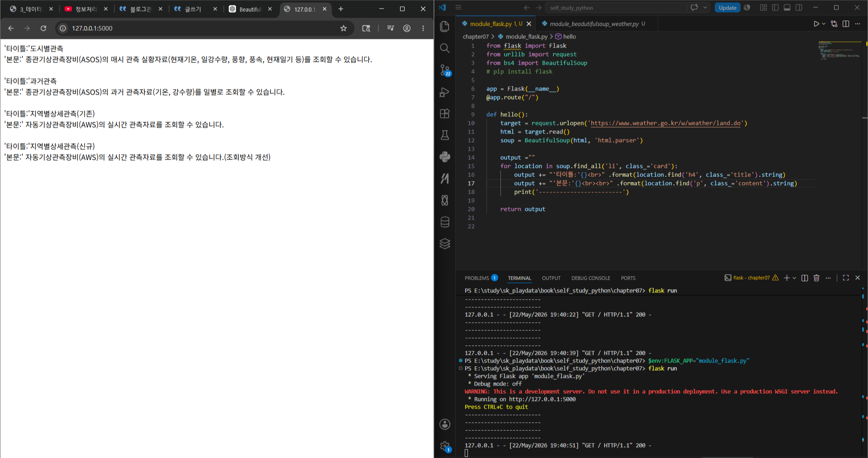Click the self_study_python command center search

617,8
